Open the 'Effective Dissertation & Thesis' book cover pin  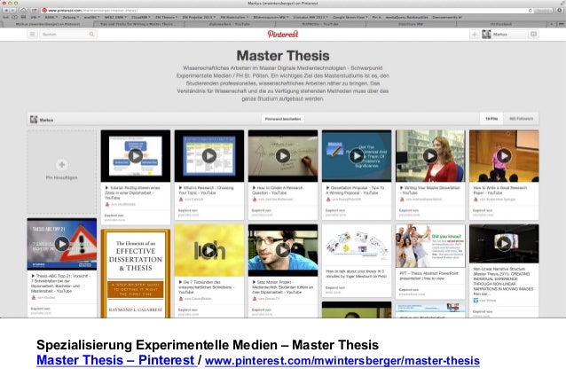point(136,273)
